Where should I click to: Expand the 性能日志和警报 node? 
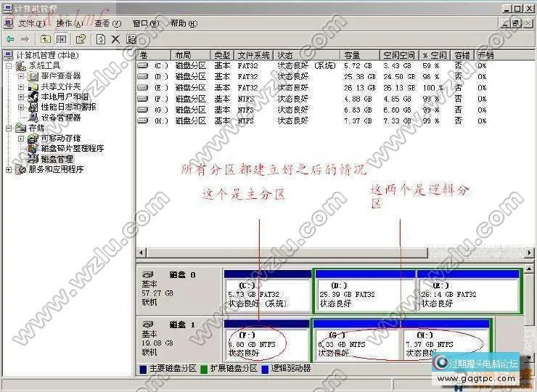pyautogui.click(x=21, y=107)
